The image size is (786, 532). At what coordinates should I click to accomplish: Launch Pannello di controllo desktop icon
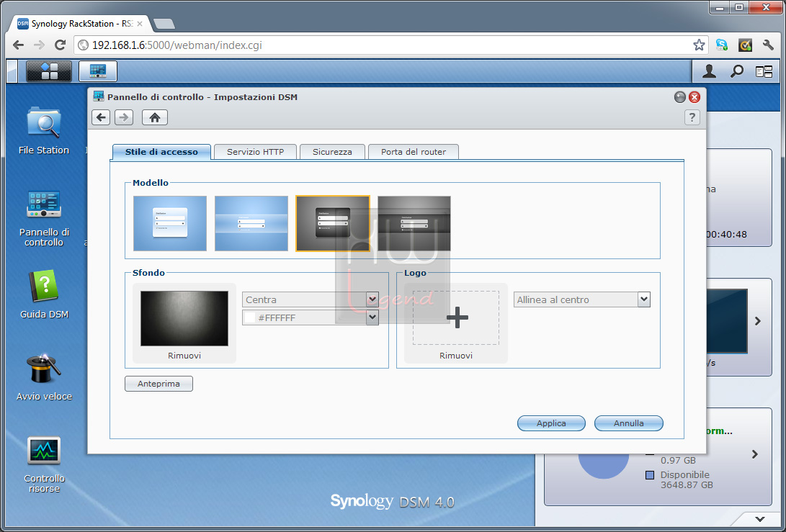click(x=44, y=218)
